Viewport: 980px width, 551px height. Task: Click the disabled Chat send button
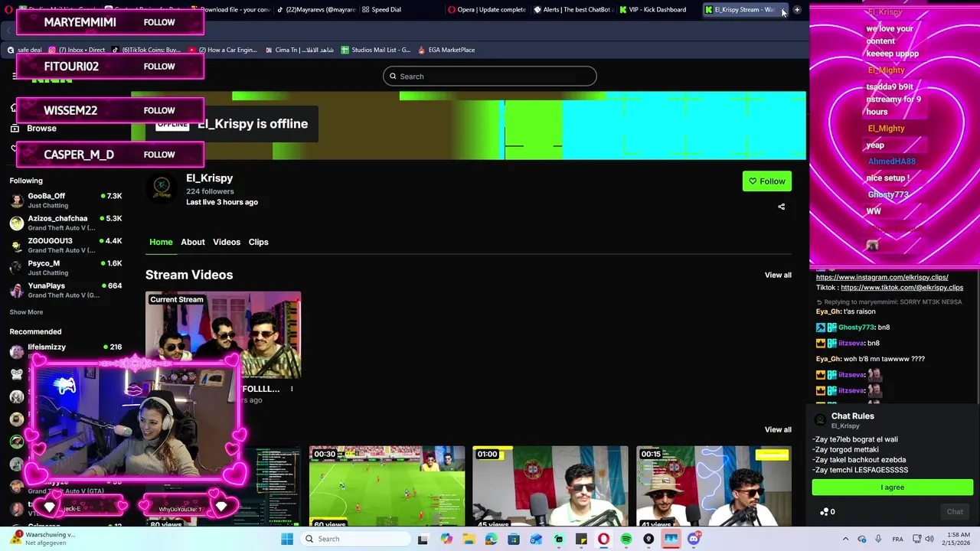point(955,512)
